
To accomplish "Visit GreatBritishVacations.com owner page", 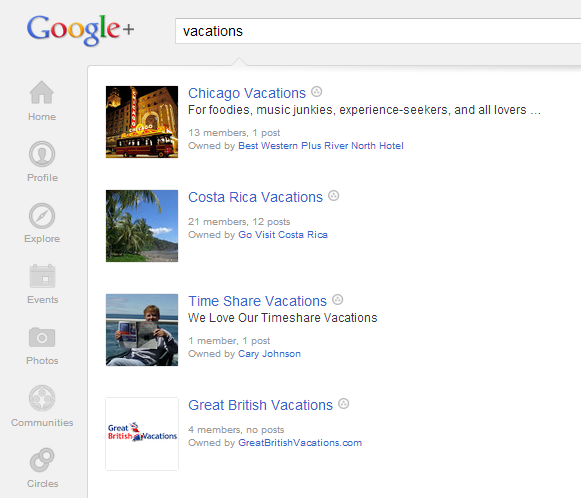I will click(300, 443).
